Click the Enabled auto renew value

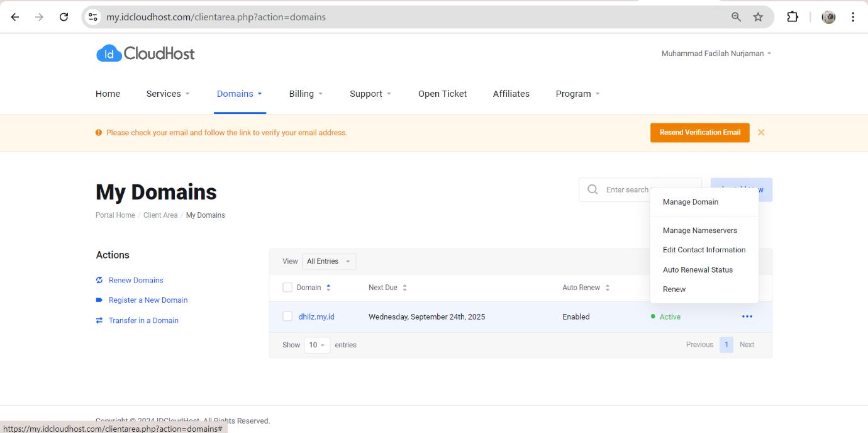click(576, 317)
